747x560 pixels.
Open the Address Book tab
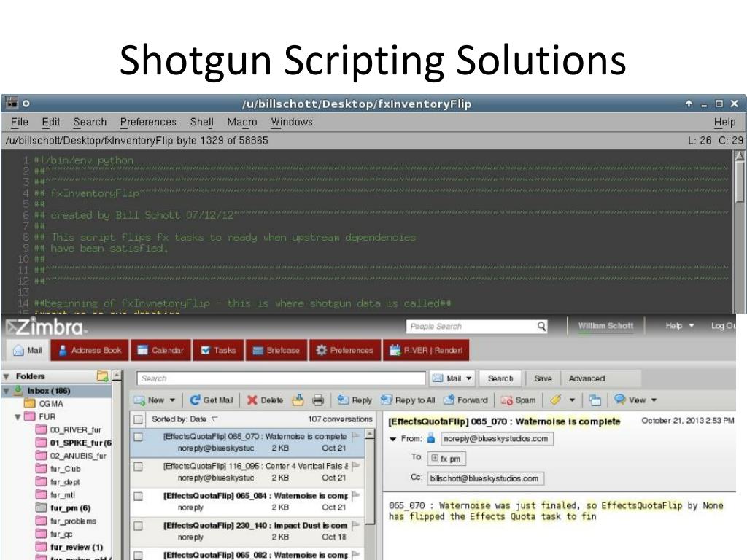pos(90,351)
